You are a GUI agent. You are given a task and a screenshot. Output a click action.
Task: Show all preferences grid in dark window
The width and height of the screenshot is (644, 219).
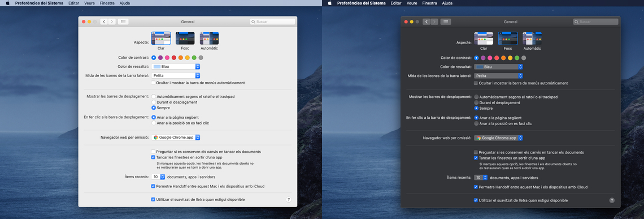click(446, 22)
